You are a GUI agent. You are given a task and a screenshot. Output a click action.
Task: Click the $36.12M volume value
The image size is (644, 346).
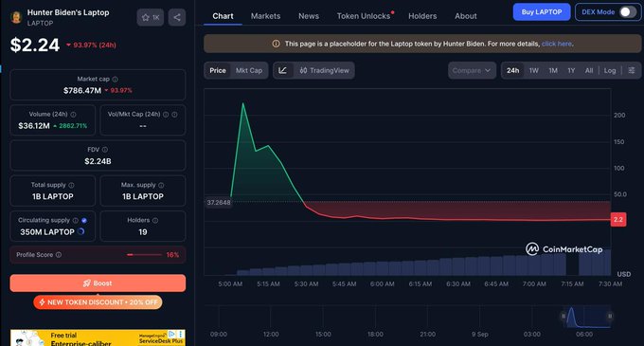(34, 126)
